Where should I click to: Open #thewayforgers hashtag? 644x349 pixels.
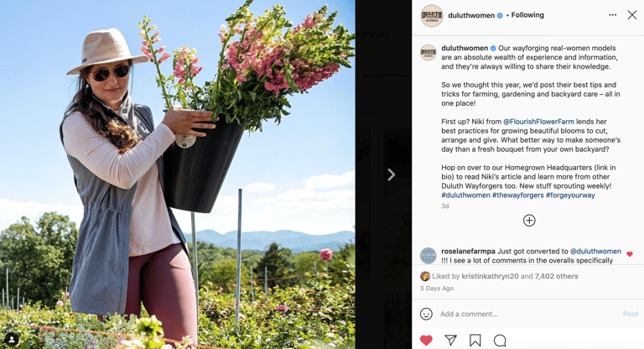[518, 195]
